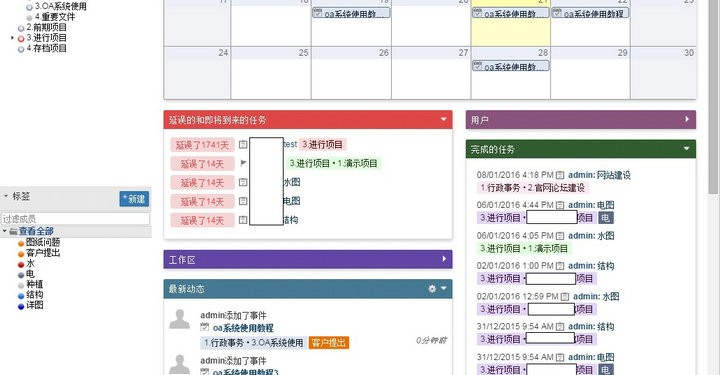Click the calendar event icon on day 28
720x375 pixels.
click(478, 66)
